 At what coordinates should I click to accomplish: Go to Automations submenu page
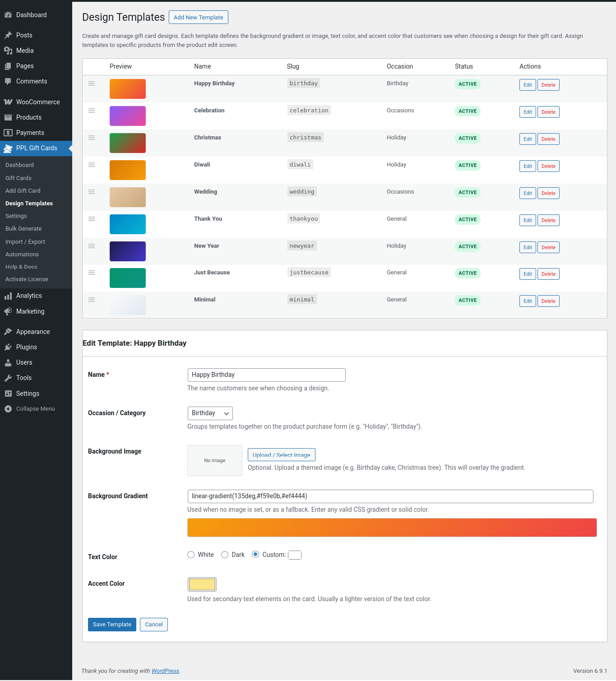(22, 255)
